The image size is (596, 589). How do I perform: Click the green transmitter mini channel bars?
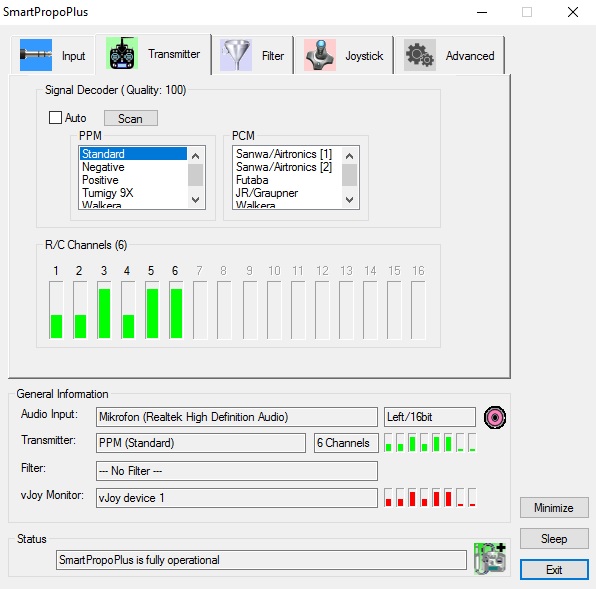point(430,443)
